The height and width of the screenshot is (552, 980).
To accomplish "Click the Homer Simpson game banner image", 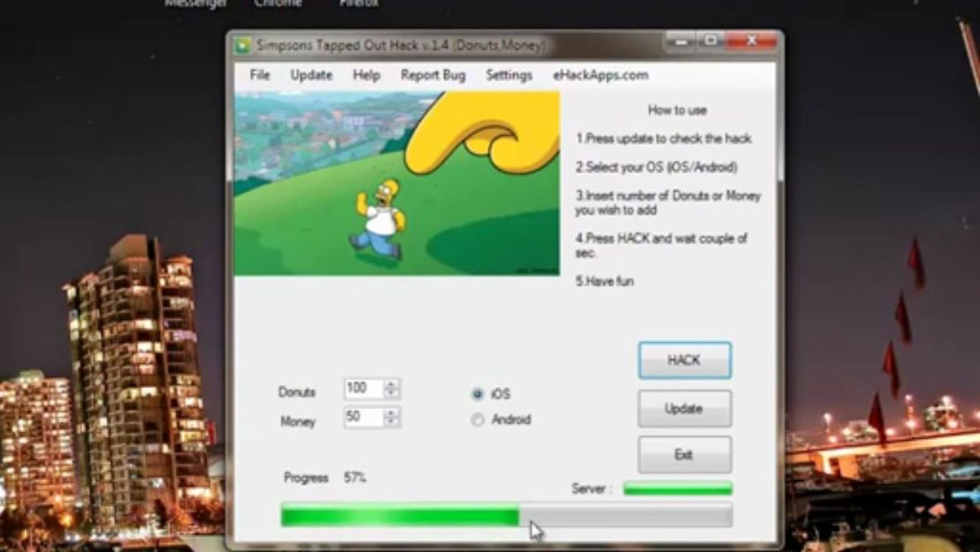I will point(397,184).
